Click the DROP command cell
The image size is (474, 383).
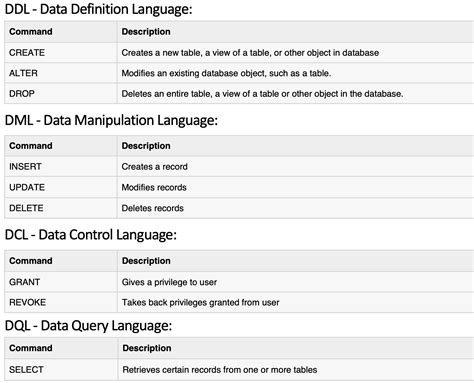coord(61,94)
